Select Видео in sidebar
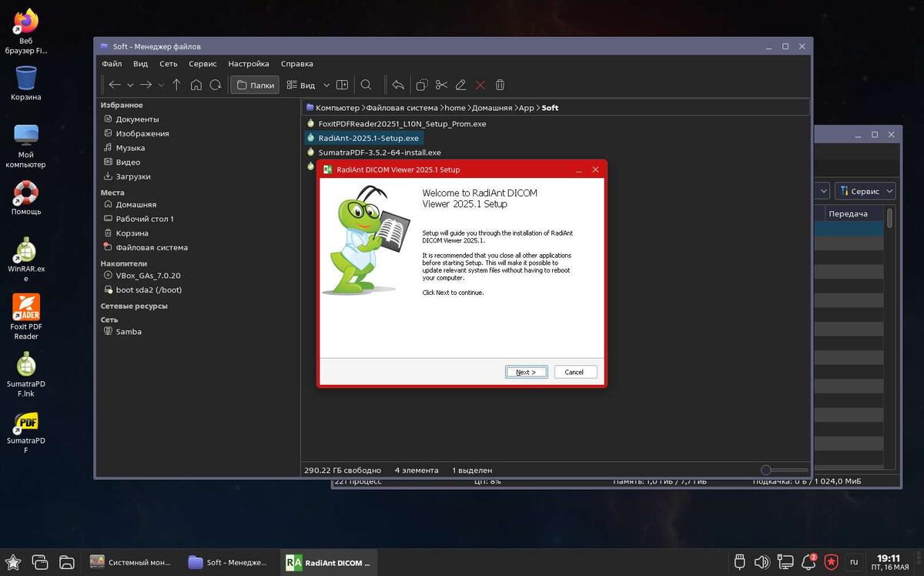This screenshot has height=576, width=924. [128, 162]
